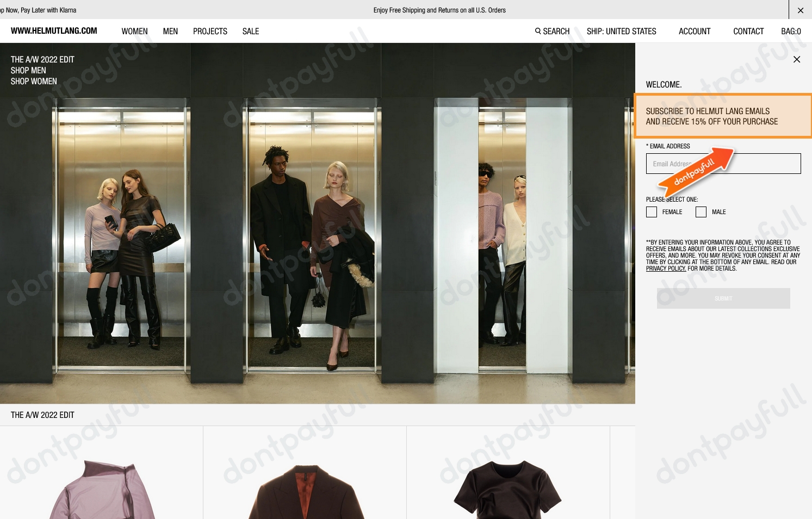Close the top promo banner

(800, 10)
